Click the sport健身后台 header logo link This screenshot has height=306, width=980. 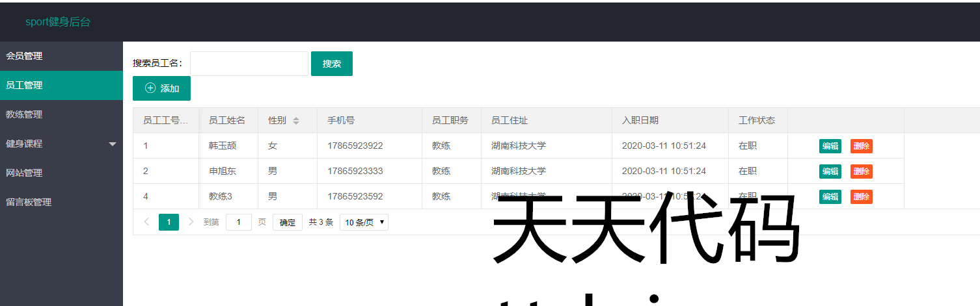58,22
